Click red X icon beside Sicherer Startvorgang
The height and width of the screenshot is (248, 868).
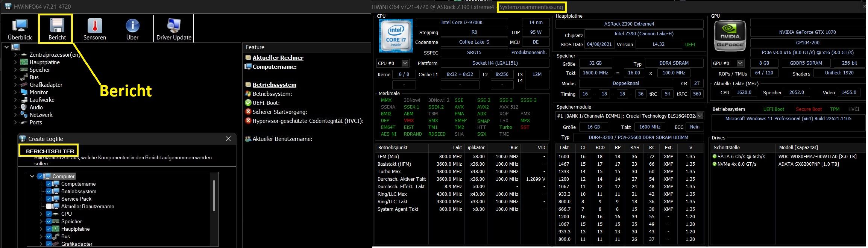tap(248, 112)
